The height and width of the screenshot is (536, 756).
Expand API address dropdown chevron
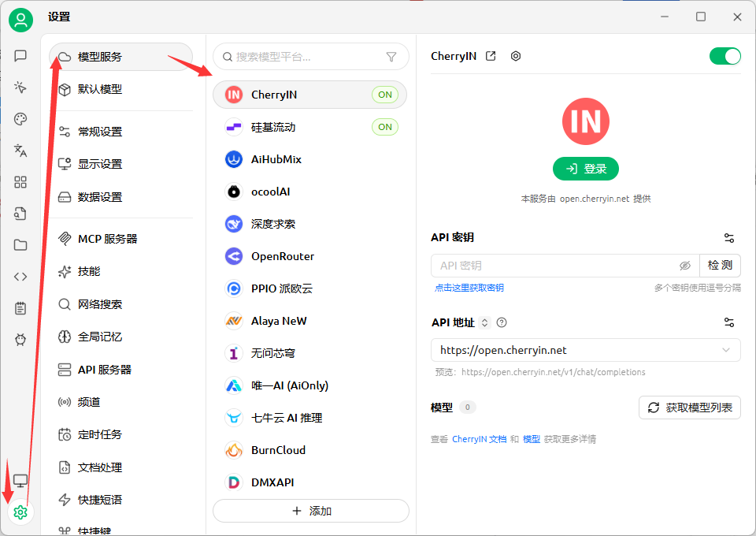725,350
